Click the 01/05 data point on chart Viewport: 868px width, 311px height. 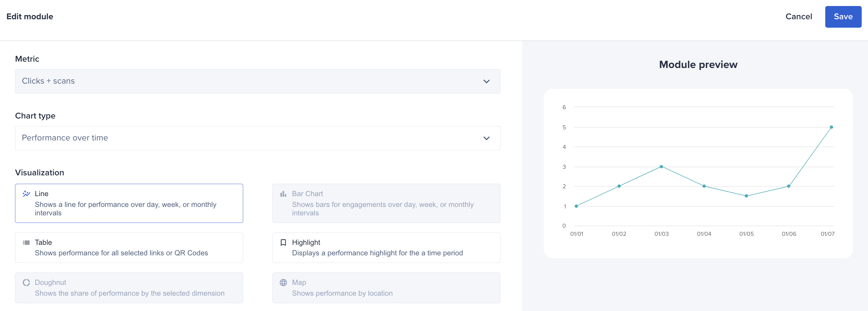[x=746, y=196]
